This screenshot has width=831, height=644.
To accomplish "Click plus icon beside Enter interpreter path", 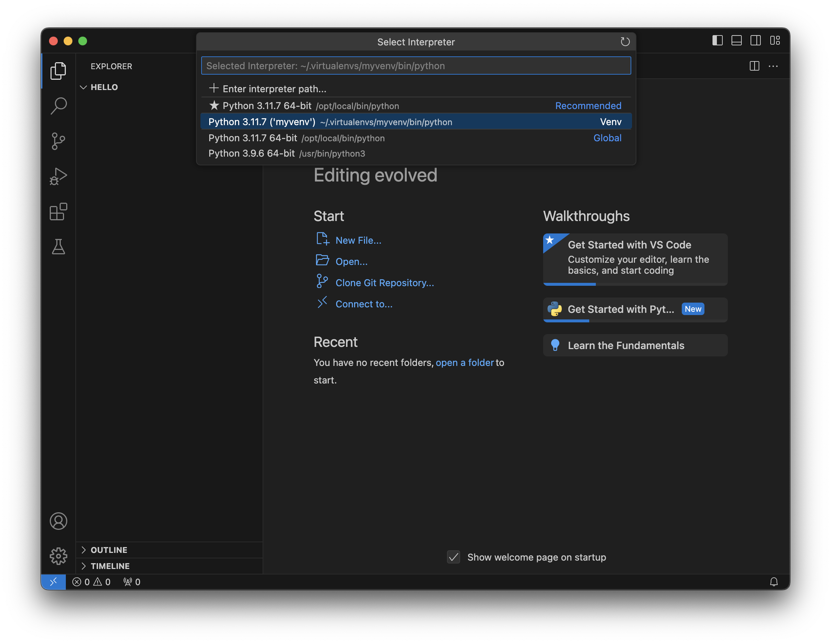I will pos(214,88).
